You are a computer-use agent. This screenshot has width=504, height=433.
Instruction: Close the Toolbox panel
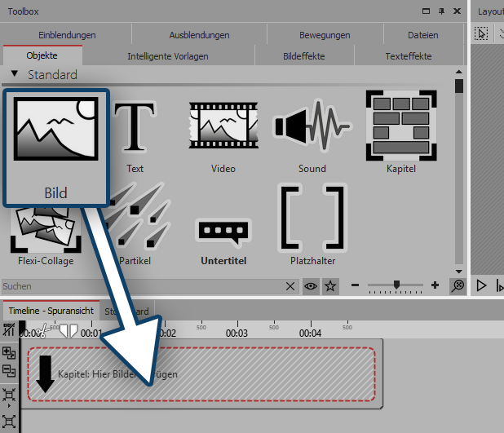457,11
